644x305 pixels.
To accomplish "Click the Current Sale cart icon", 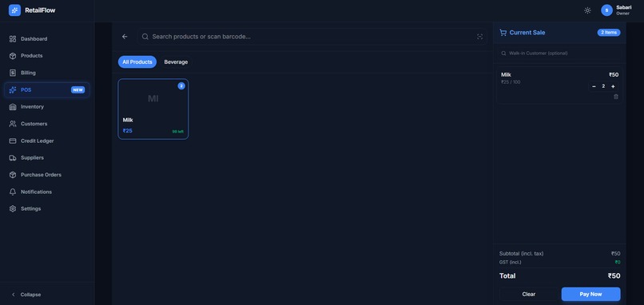I will [503, 33].
